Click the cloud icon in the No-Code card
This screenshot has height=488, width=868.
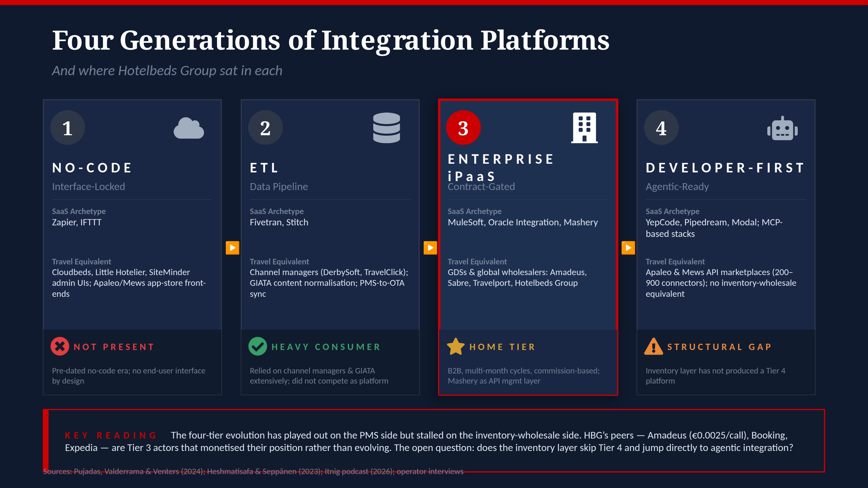189,128
